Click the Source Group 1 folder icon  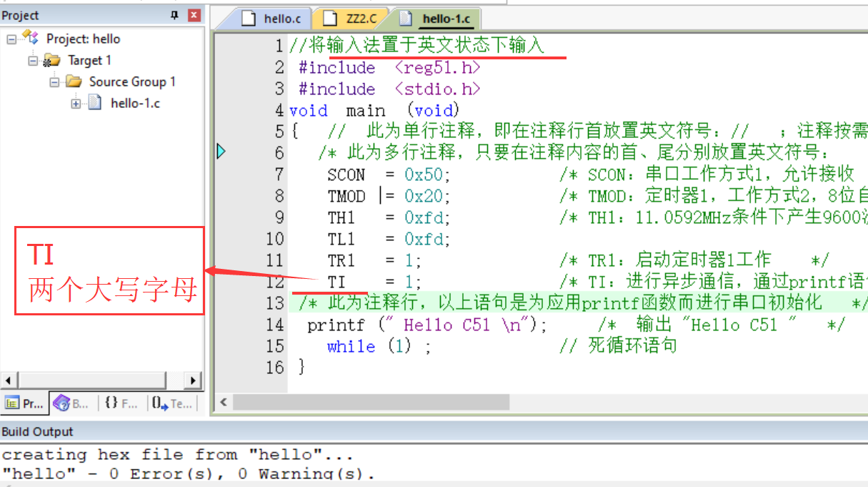tap(74, 82)
